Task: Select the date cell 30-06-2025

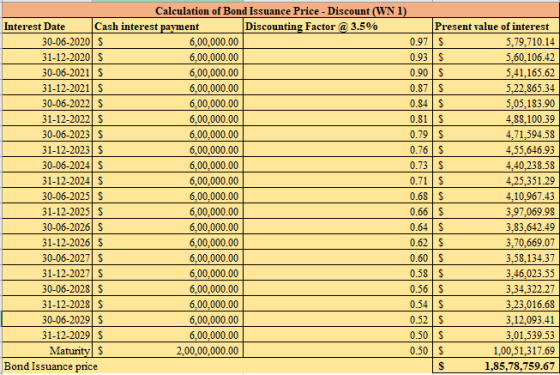Action: (x=47, y=196)
